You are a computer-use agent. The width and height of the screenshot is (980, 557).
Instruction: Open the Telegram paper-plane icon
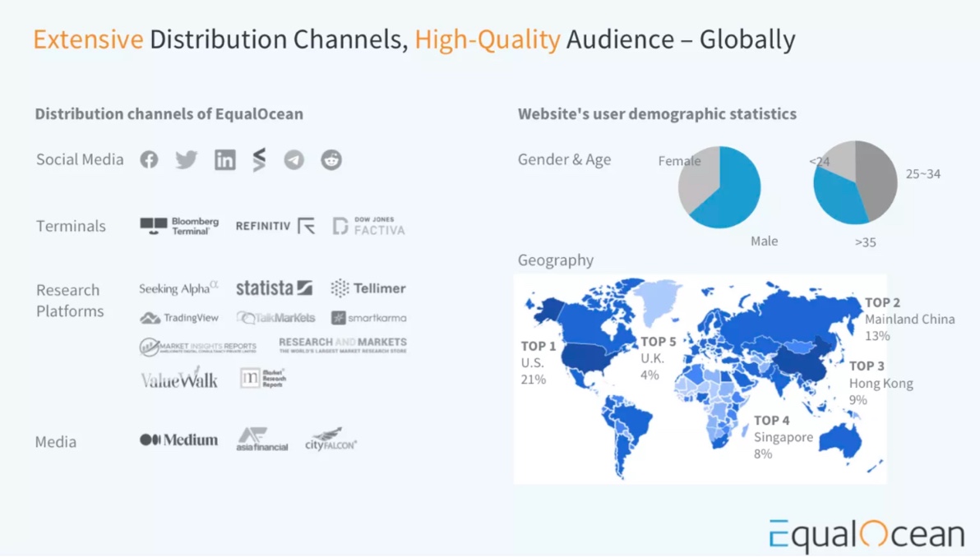[x=294, y=160]
